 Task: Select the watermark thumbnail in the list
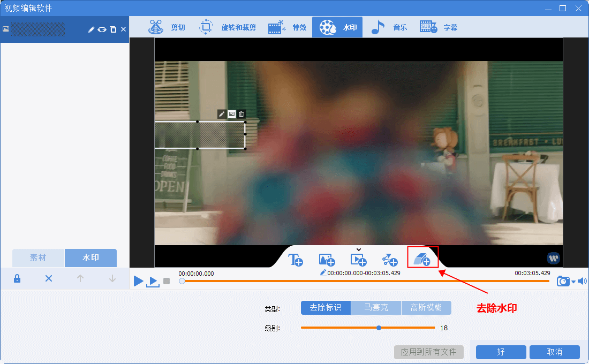(x=38, y=29)
